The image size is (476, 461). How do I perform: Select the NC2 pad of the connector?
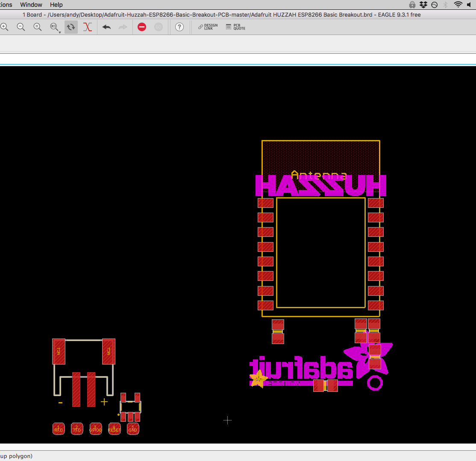(x=109, y=352)
